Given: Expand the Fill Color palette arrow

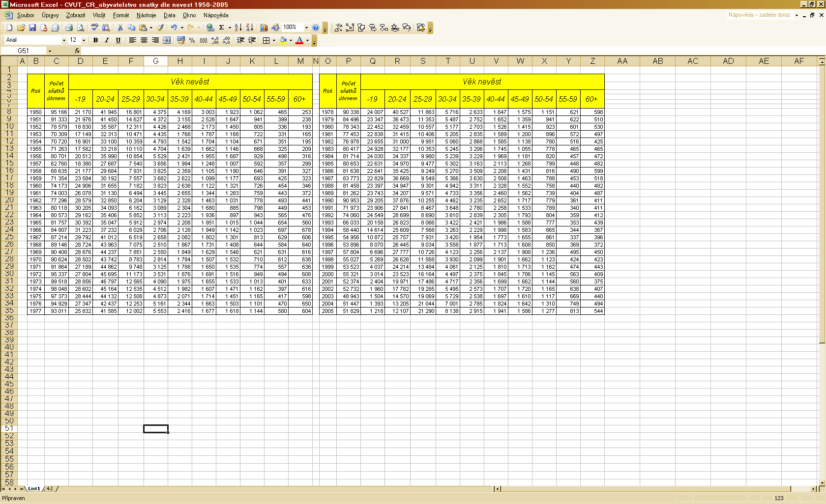Looking at the screenshot, I should (291, 40).
